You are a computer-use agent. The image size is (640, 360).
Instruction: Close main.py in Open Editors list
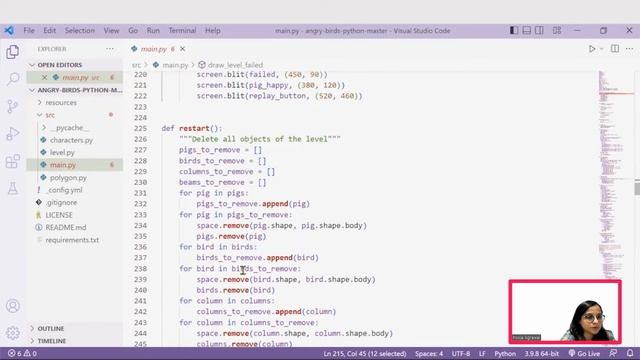coord(44,77)
